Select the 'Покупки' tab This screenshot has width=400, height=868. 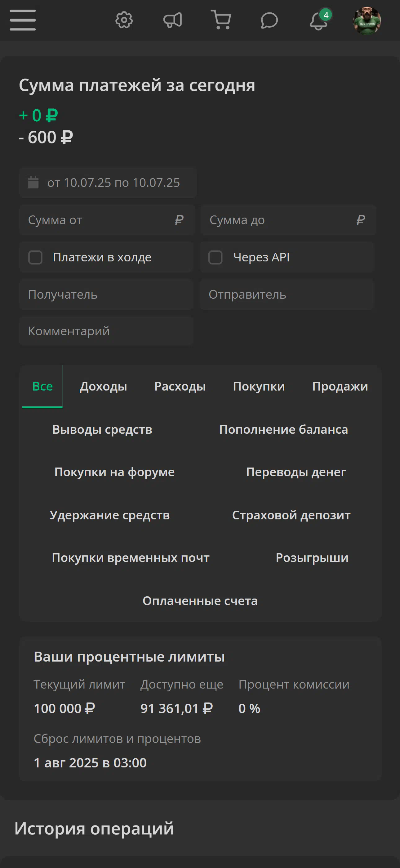(x=259, y=387)
